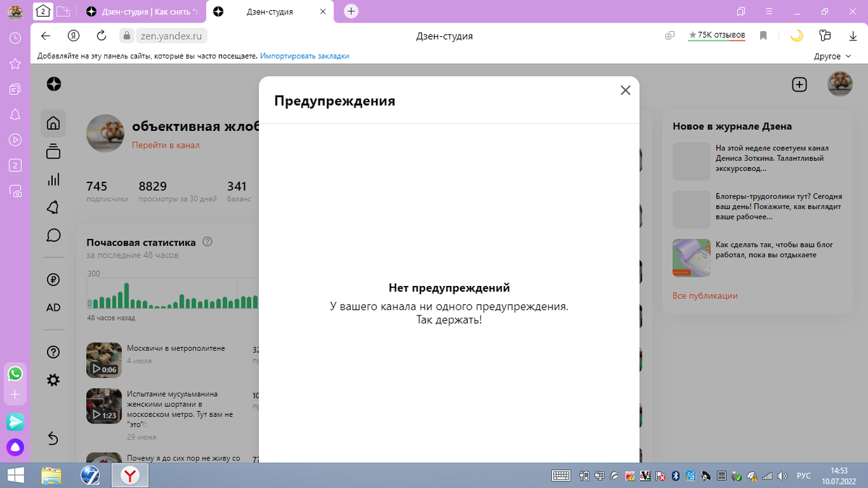This screenshot has height=488, width=868.
Task: Close the Предупреждения dialog
Action: pos(626,91)
